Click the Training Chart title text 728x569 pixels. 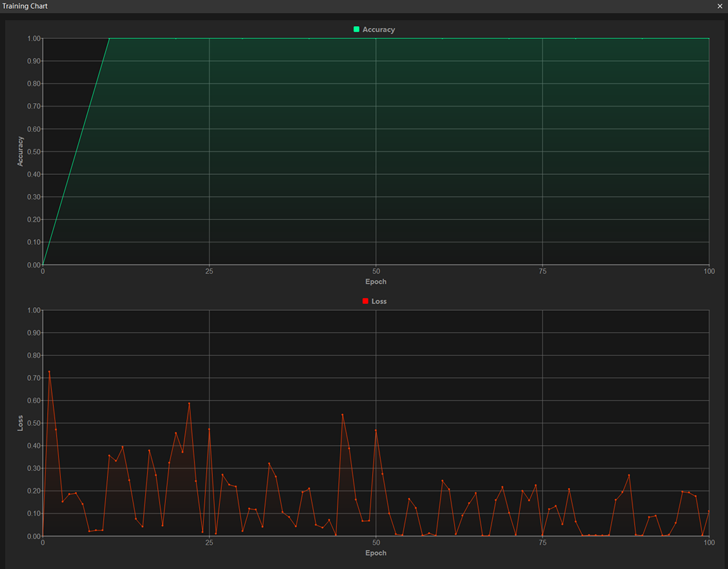(x=25, y=6)
